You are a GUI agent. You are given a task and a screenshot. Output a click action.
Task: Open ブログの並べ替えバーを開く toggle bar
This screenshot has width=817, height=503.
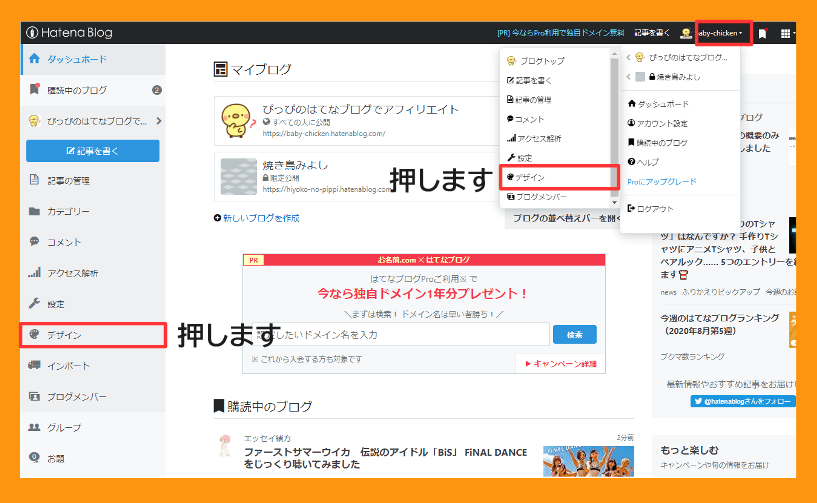[563, 218]
